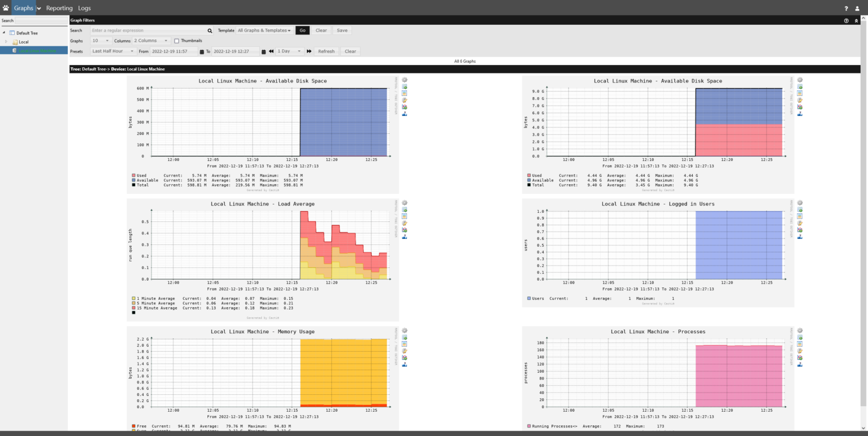Click the Cacti paw logo icon

pyautogui.click(x=6, y=8)
